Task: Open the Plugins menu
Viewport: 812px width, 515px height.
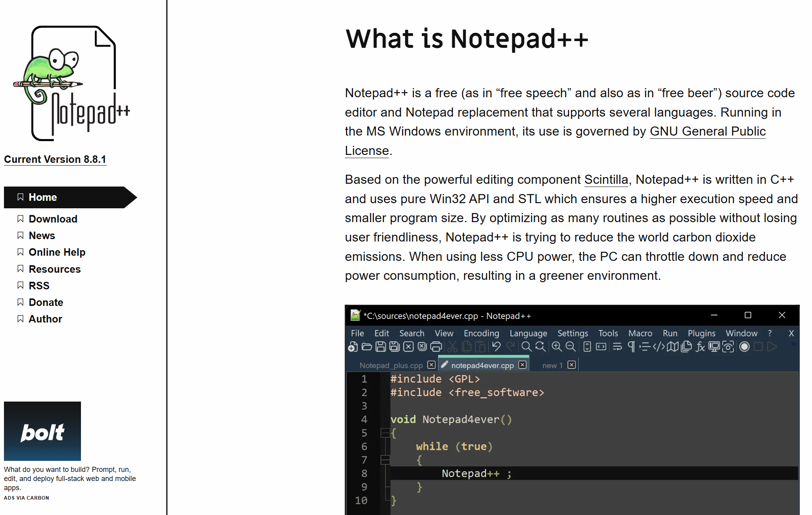Action: pyautogui.click(x=701, y=333)
